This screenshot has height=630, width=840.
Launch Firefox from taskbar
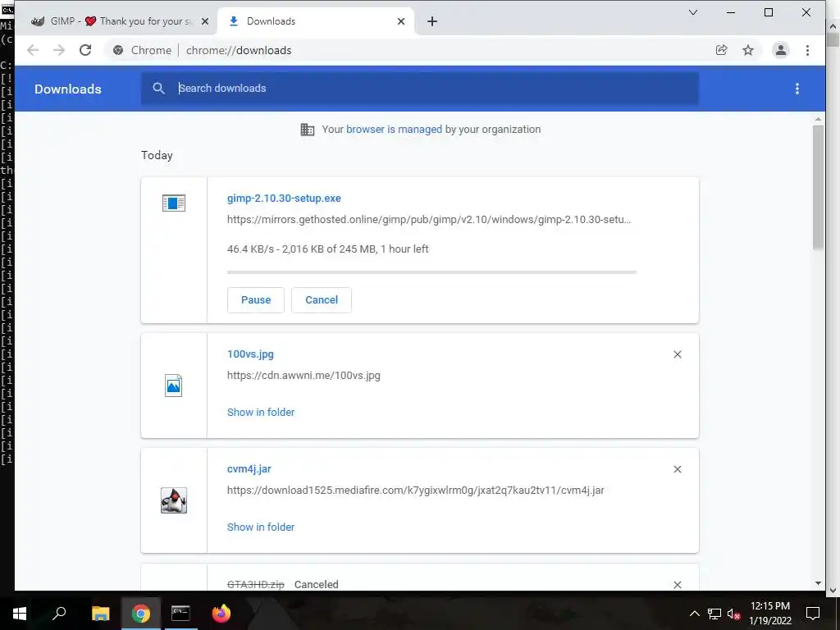pos(221,614)
